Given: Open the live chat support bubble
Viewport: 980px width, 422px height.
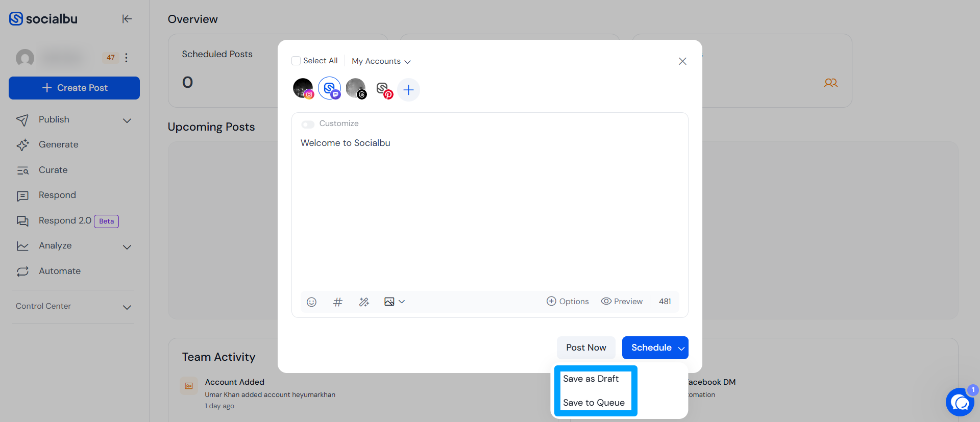Looking at the screenshot, I should point(960,402).
